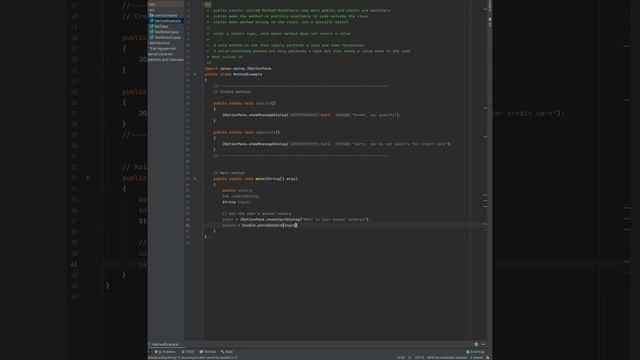Run MethodExample class from the gutter arrow
The width and height of the screenshot is (640, 360).
(x=195, y=74)
